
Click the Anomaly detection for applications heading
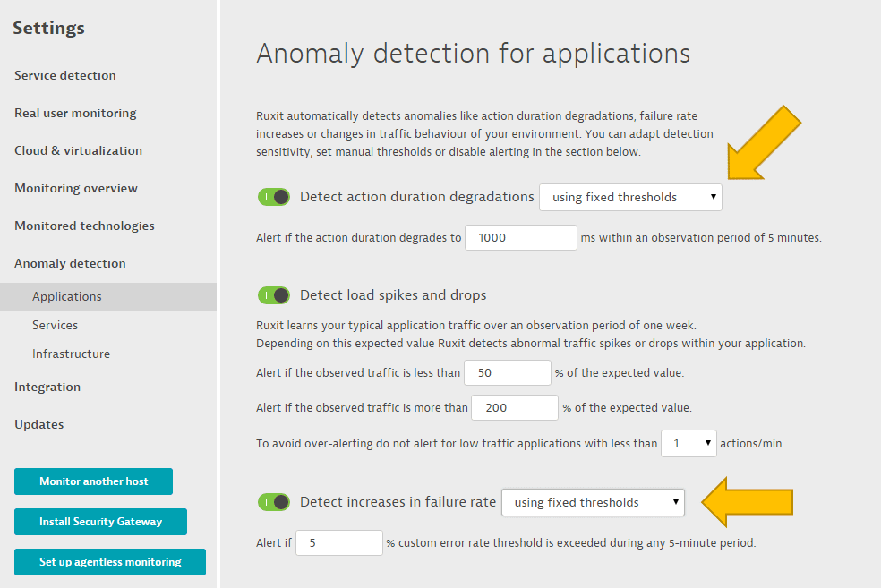(473, 54)
